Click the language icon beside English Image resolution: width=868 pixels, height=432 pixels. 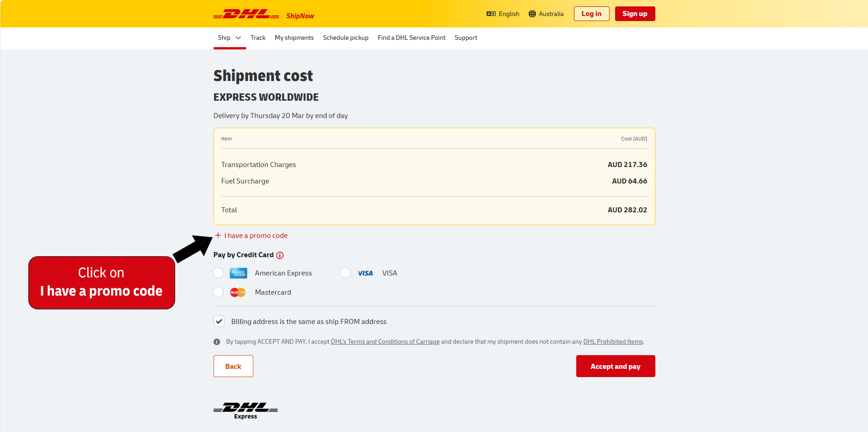click(491, 14)
